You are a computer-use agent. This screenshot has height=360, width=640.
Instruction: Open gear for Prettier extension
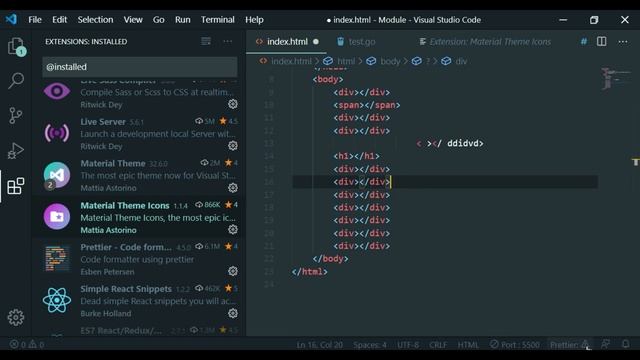click(x=233, y=271)
